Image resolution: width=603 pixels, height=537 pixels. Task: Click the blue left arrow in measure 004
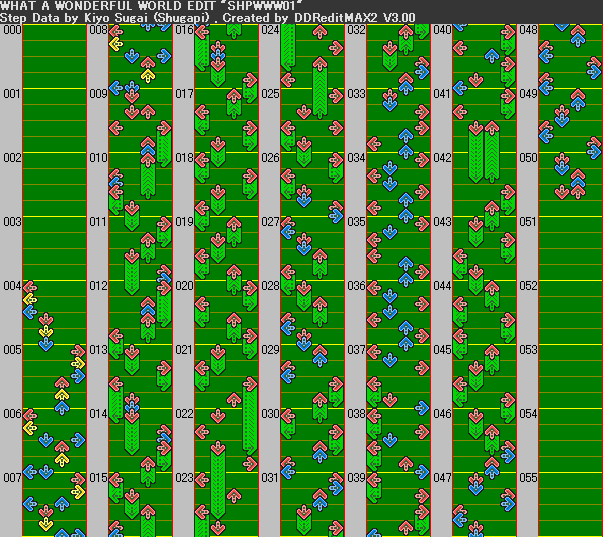[x=30, y=312]
